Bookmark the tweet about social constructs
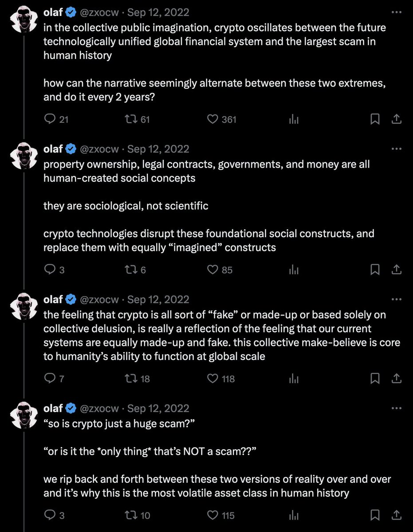Screen dimensions: 413x532 tap(375, 270)
